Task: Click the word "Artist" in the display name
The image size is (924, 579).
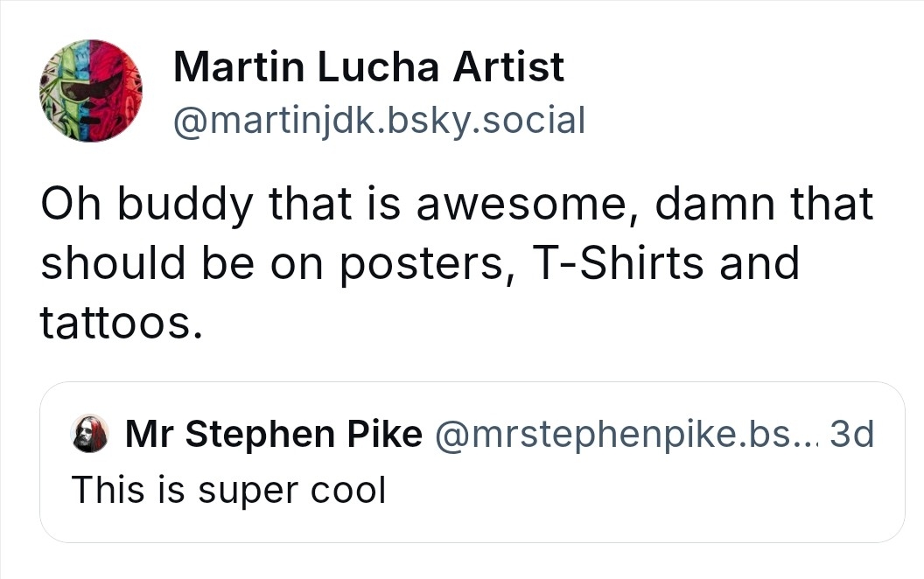Action: pos(508,67)
